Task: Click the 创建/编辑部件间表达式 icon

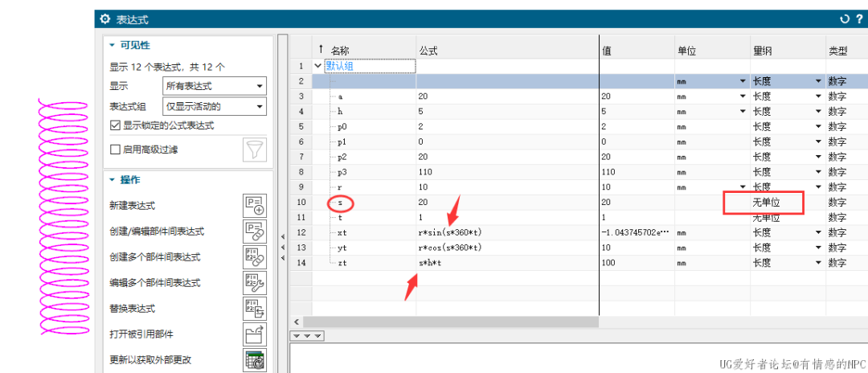Action: [x=255, y=232]
